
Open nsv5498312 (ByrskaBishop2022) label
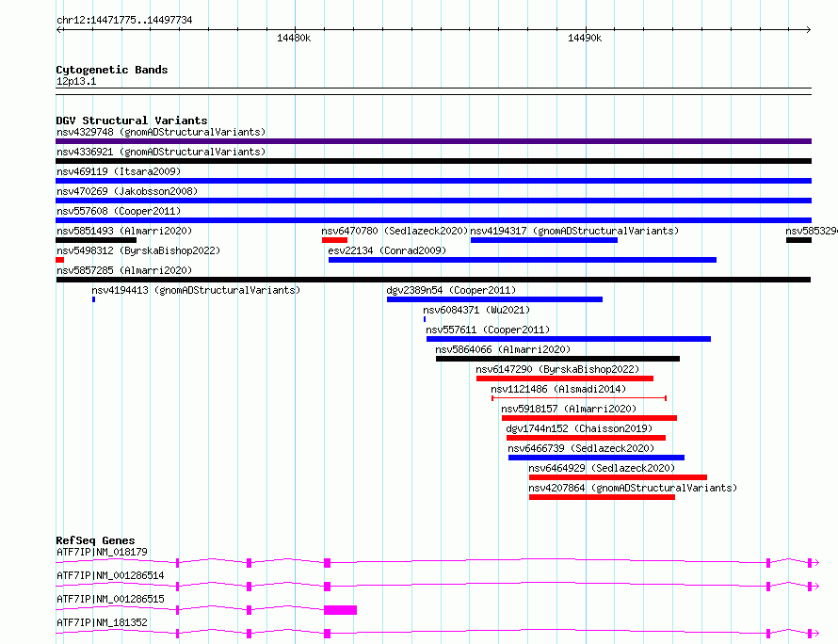(x=138, y=250)
